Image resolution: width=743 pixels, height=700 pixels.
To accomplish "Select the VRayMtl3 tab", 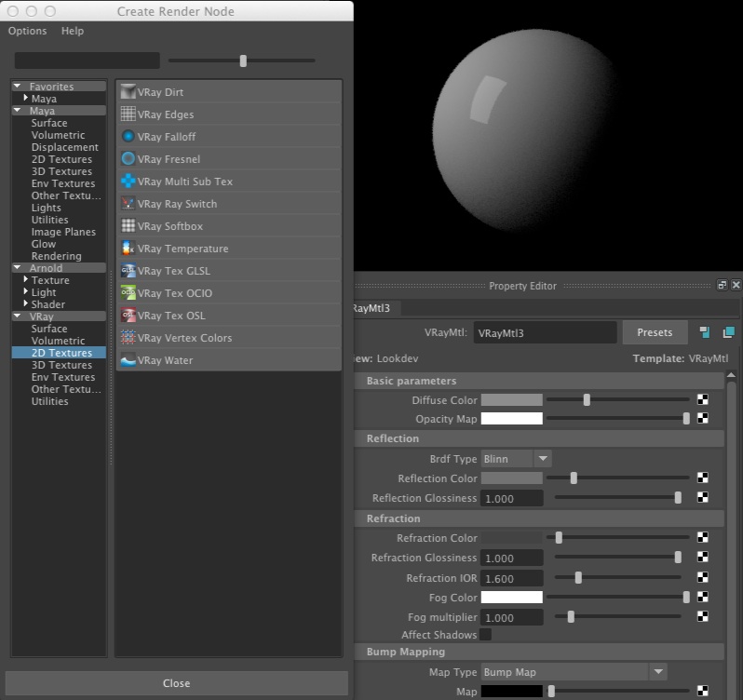I will point(377,308).
